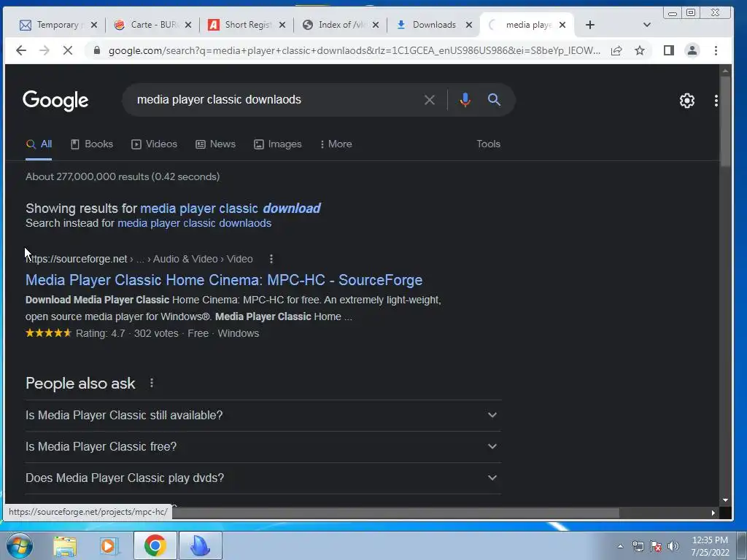Open File Explorer from the taskbar
The width and height of the screenshot is (747, 560).
(64, 545)
